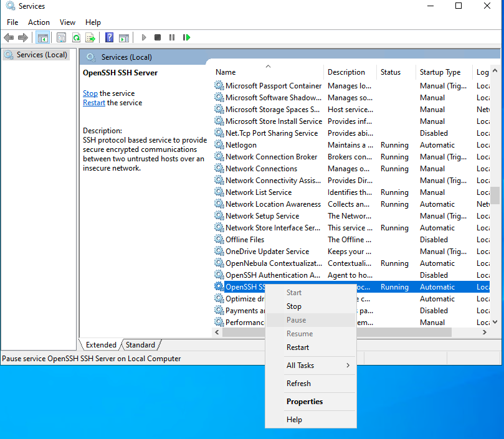Click the Start Service play icon
504x439 pixels.
(144, 37)
